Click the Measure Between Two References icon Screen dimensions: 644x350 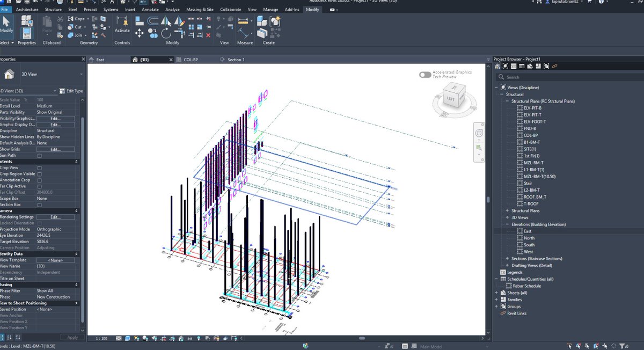point(244,33)
